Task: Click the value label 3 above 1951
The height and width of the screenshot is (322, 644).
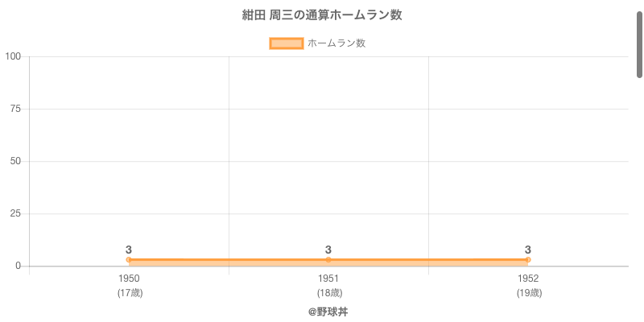Action: pos(328,250)
